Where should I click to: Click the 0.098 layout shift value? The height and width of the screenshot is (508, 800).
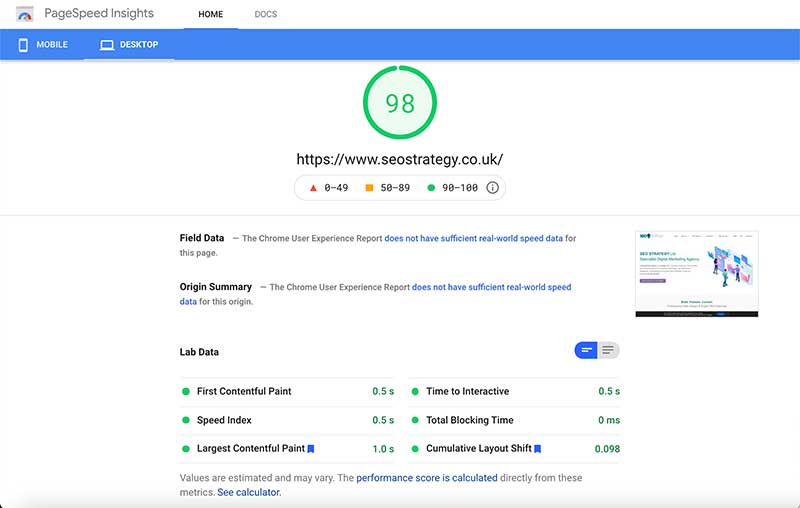click(x=607, y=449)
